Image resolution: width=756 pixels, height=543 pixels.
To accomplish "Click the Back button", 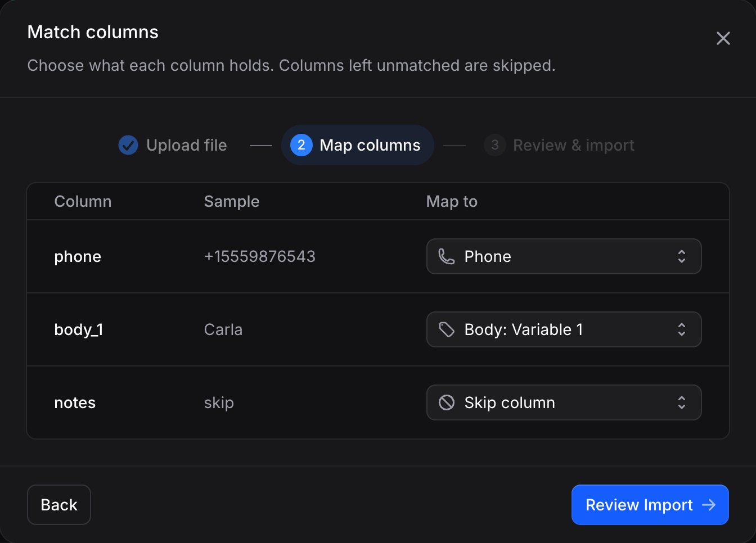I will point(59,505).
